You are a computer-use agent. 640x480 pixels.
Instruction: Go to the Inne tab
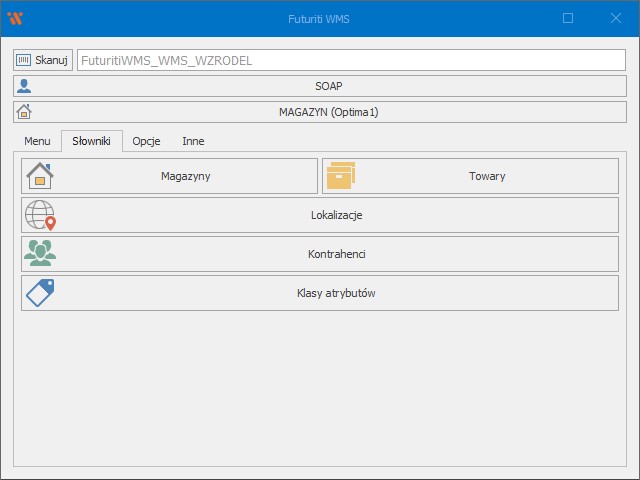[x=193, y=141]
